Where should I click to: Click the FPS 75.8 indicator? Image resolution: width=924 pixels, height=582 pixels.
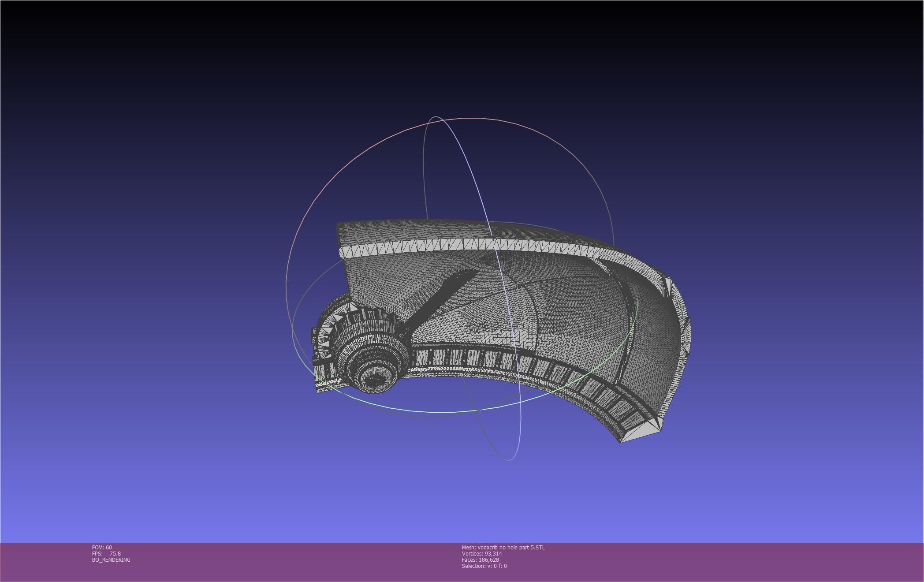[x=106, y=553]
